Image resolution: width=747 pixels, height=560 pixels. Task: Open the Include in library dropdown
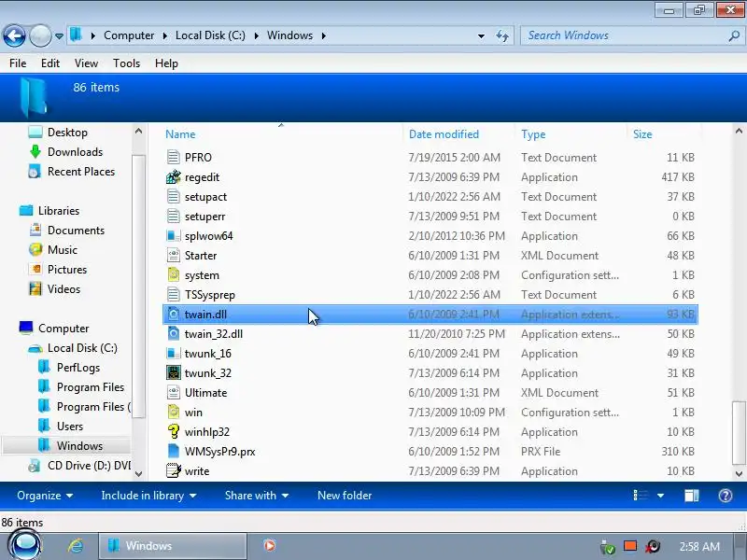pyautogui.click(x=148, y=496)
